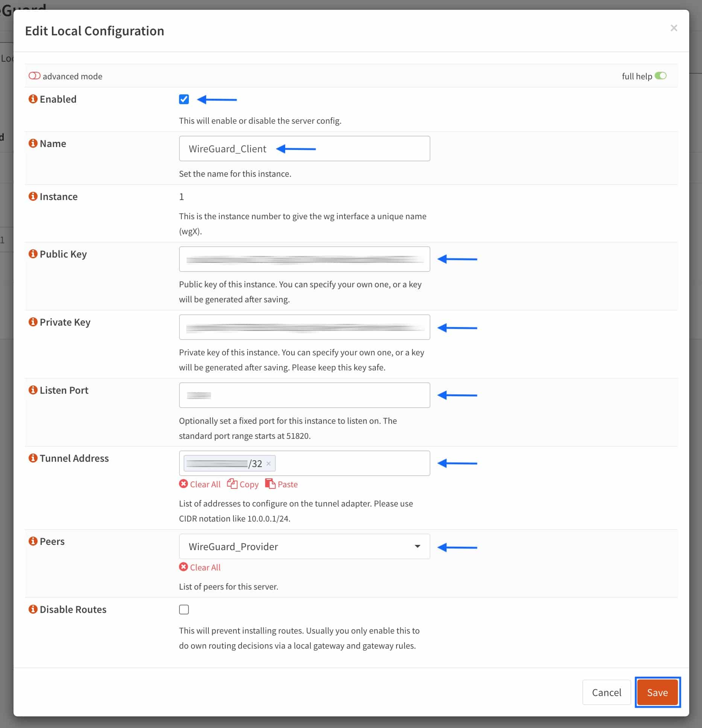Click the Edit Local Configuration title
702x728 pixels.
coord(94,31)
